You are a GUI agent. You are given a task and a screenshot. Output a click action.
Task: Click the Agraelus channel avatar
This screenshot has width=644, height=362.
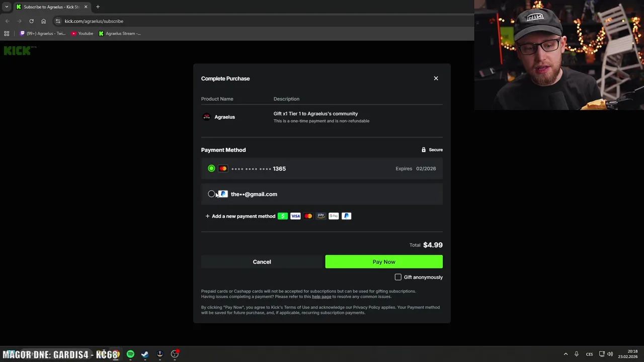tap(206, 117)
